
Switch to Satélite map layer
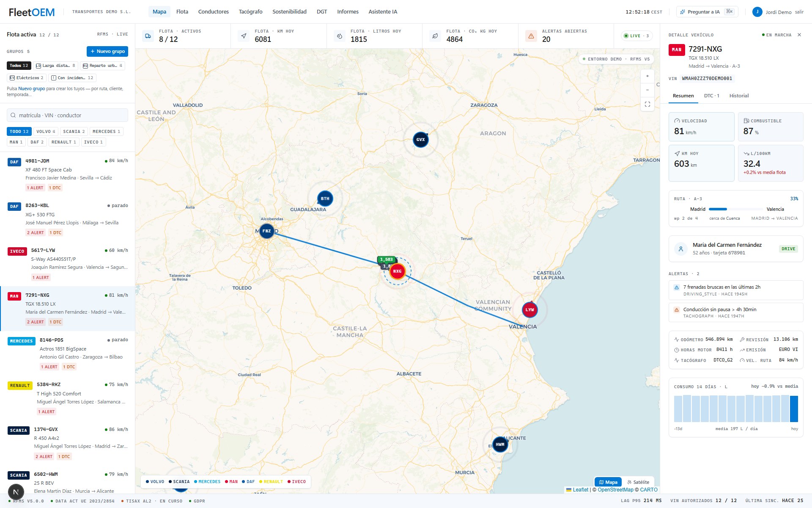pos(638,482)
